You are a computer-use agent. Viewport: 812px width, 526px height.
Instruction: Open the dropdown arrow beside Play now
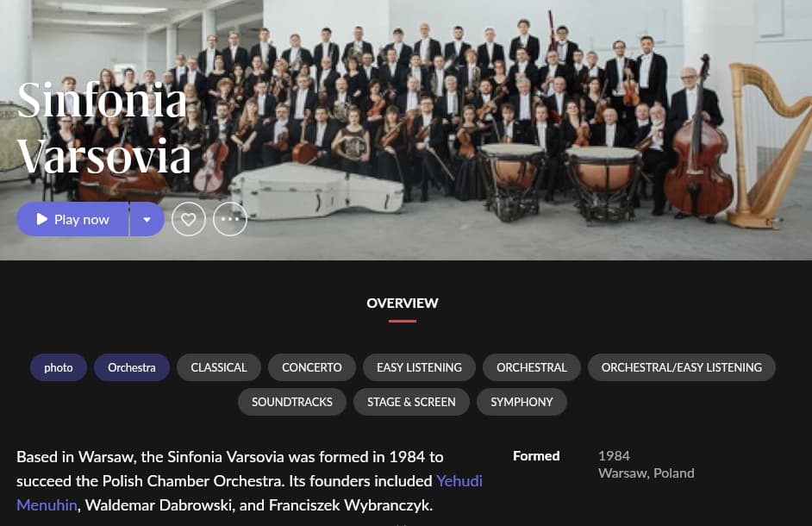(147, 219)
